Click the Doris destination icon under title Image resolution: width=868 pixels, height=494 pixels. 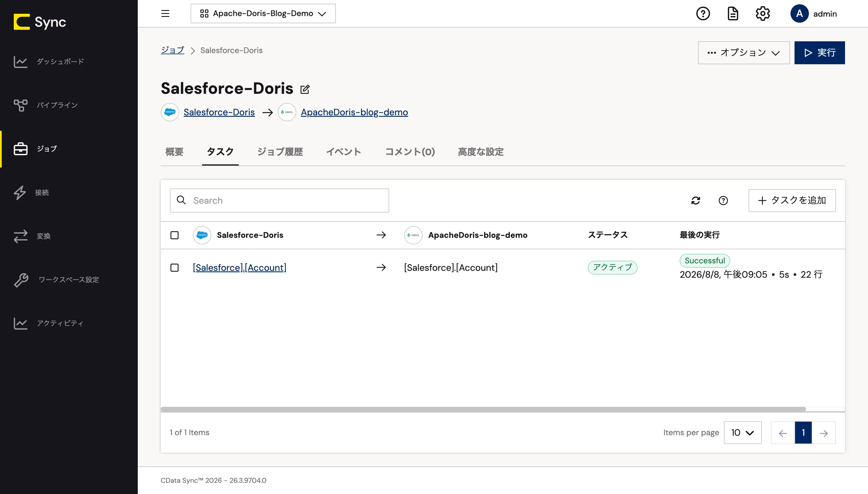(x=287, y=112)
